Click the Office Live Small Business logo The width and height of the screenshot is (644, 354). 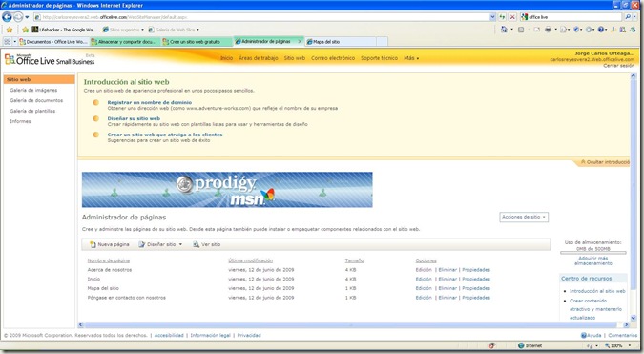coord(50,60)
